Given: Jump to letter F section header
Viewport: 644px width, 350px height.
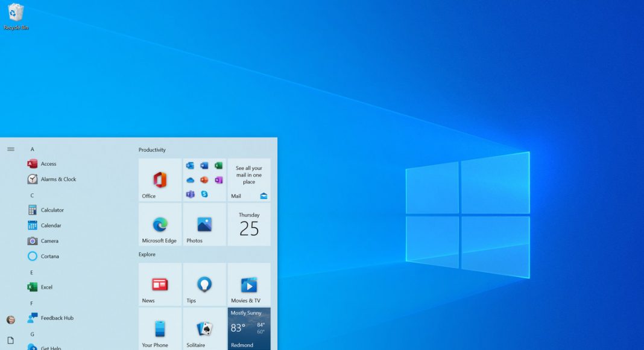Looking at the screenshot, I should [31, 303].
